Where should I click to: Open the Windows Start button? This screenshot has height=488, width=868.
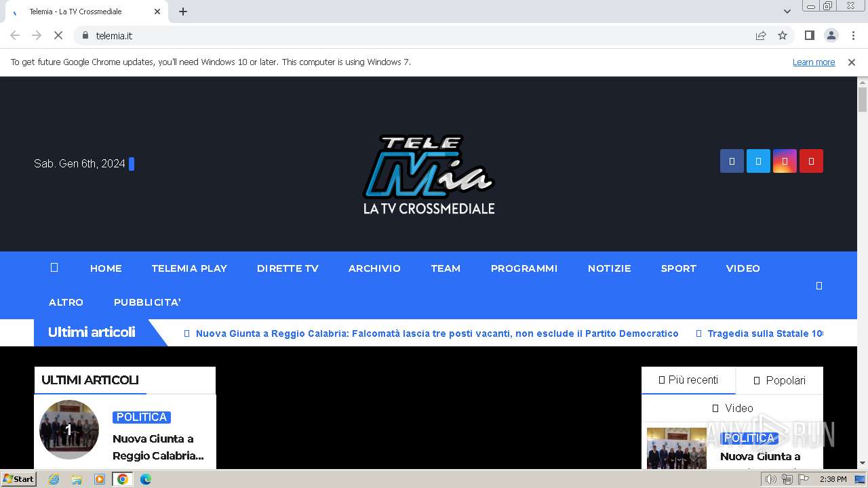(x=19, y=479)
